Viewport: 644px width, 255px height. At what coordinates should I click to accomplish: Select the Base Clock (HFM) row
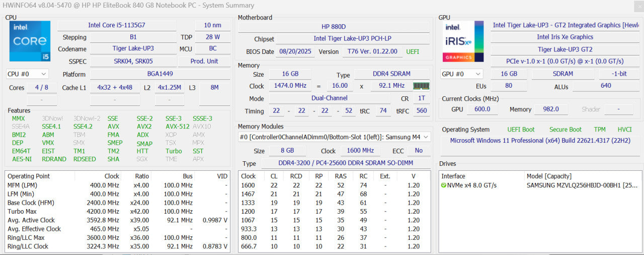118,203
